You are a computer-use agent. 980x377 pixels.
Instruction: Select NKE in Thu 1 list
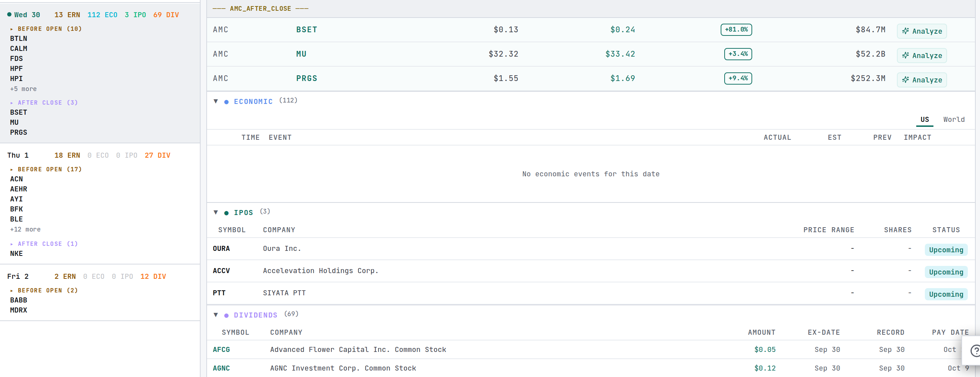pos(16,254)
